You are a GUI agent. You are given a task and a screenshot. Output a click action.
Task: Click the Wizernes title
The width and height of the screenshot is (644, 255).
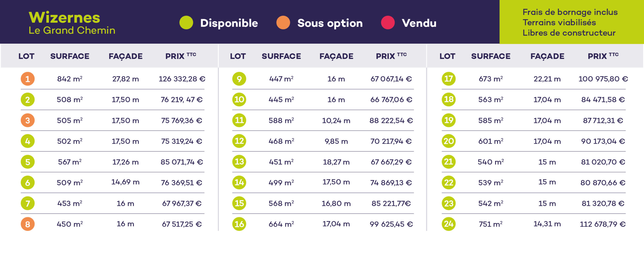tap(64, 18)
